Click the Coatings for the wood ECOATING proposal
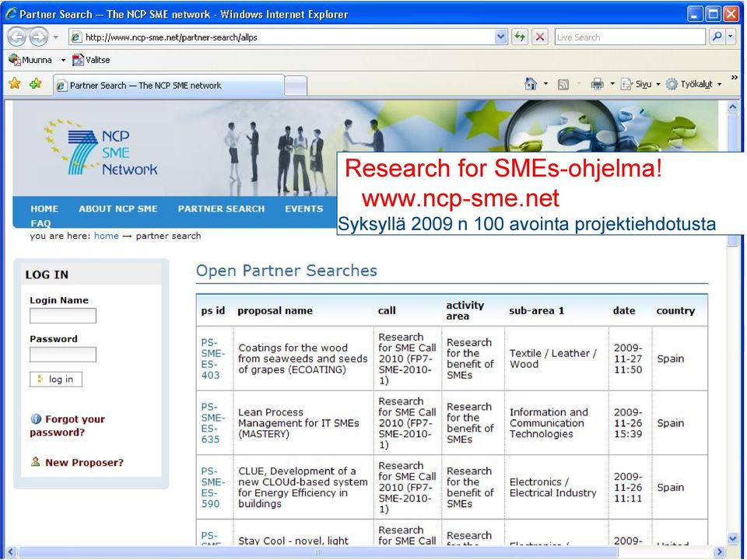 (x=303, y=359)
